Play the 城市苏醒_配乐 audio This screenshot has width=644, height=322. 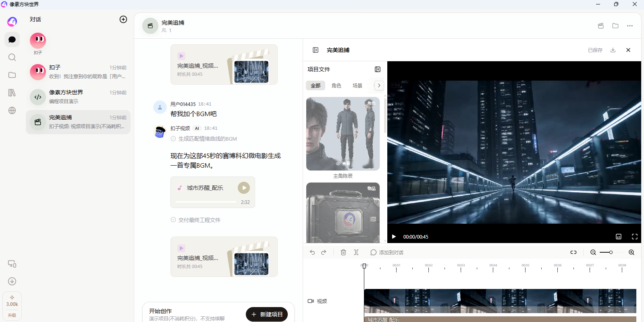point(244,188)
